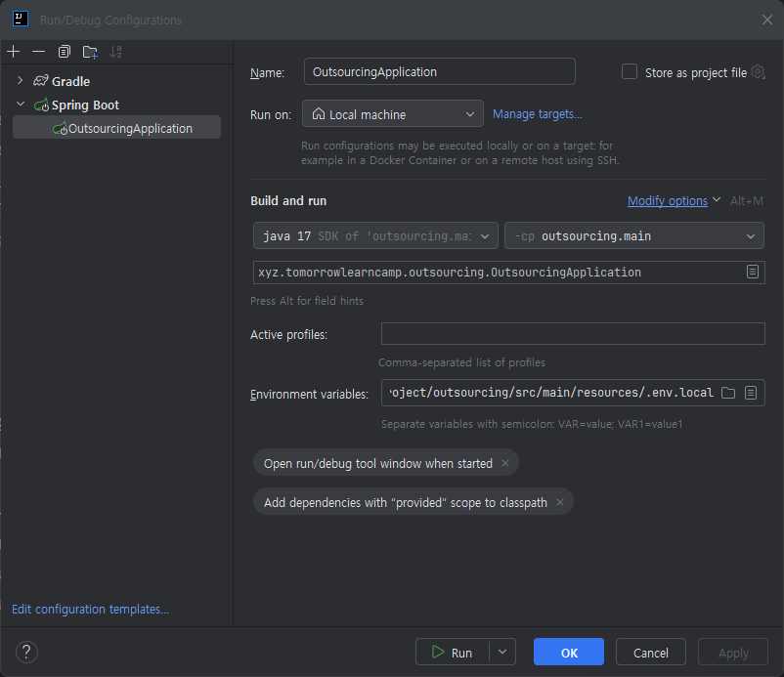Viewport: 784px width, 677px height.
Task: Create a new folder with the folder-plus icon
Action: (x=90, y=52)
